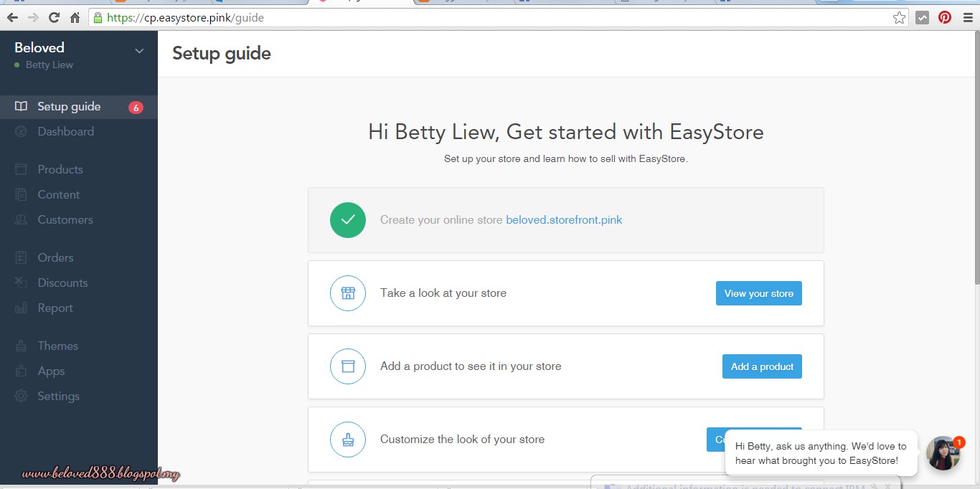980x489 pixels.
Task: Reload the page with refresh icon
Action: click(54, 18)
